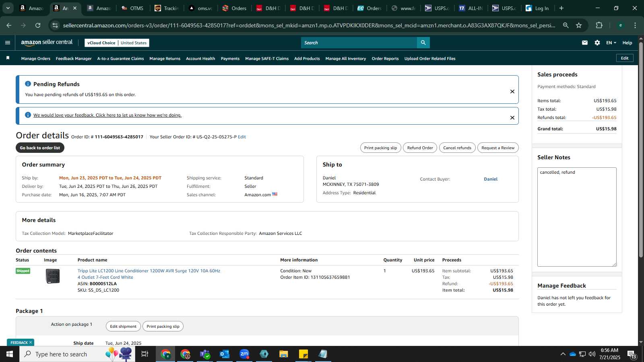This screenshot has height=362, width=644.
Task: Open the vCloud Choice marketplace switcher
Action: [x=117, y=43]
